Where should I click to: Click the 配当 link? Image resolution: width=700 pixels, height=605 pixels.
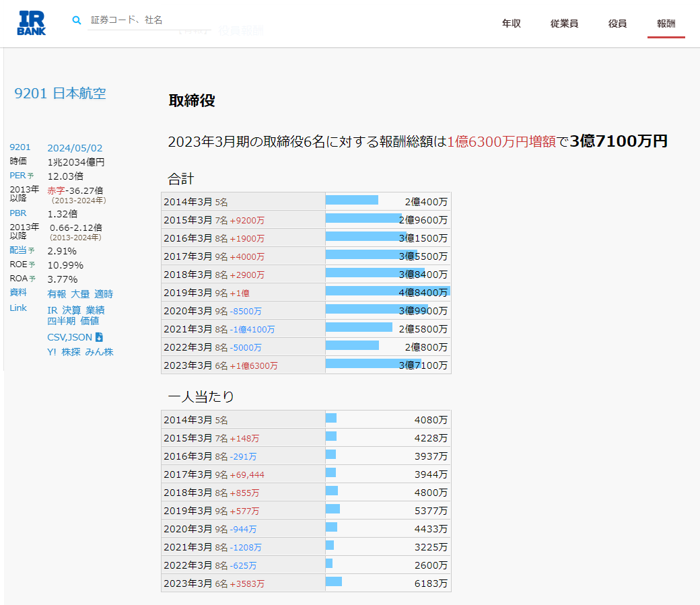coord(18,250)
